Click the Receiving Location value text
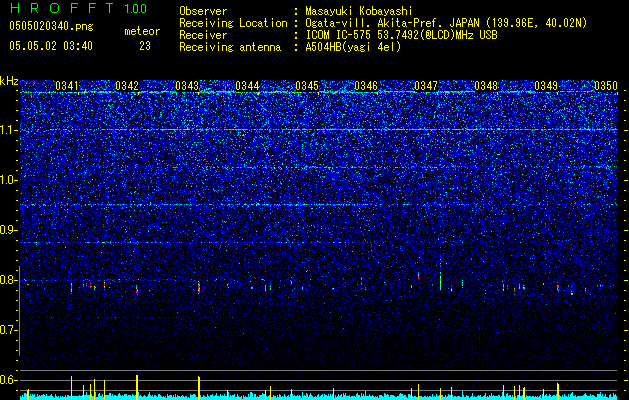Viewport: 629px width, 400px height. point(446,23)
